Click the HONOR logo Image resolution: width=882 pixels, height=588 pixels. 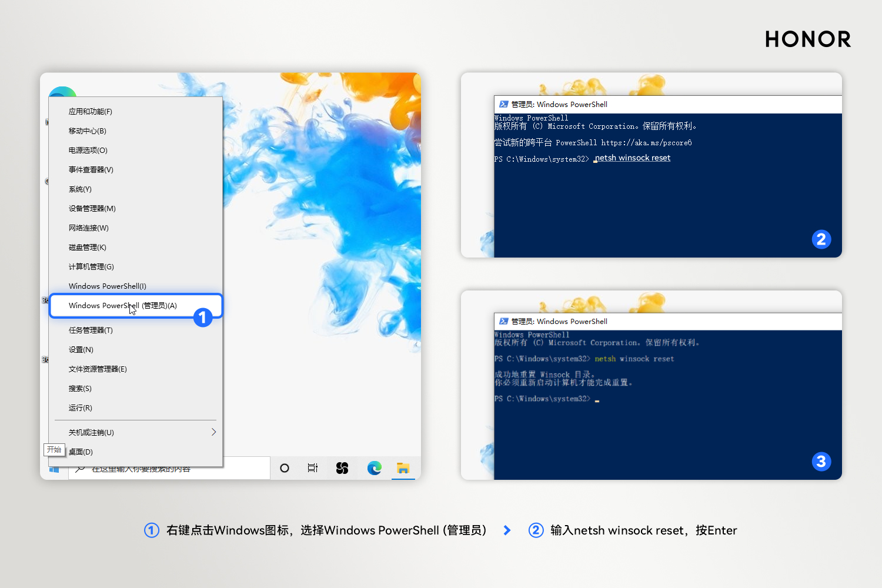point(808,39)
